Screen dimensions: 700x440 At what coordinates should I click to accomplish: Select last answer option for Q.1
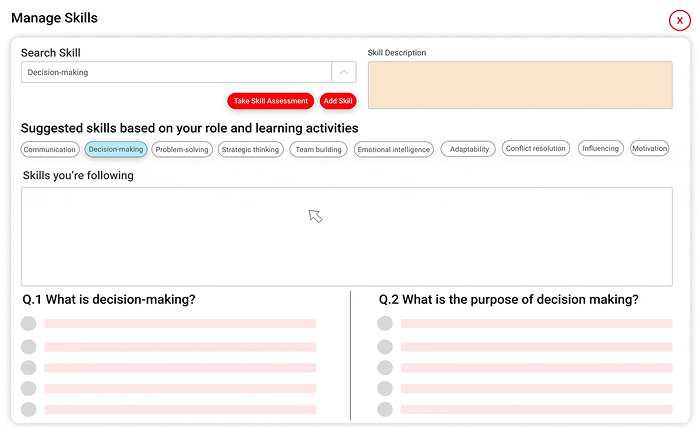pos(29,409)
